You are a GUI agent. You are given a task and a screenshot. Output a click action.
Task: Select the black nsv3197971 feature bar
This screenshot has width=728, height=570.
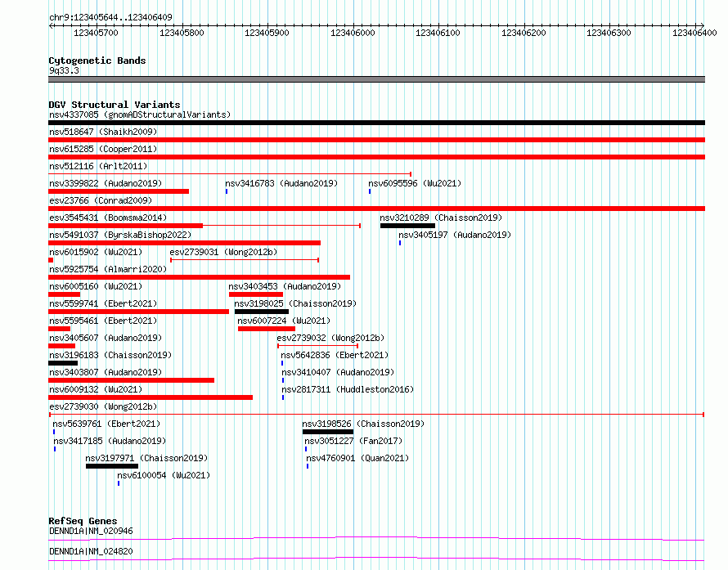click(112, 466)
